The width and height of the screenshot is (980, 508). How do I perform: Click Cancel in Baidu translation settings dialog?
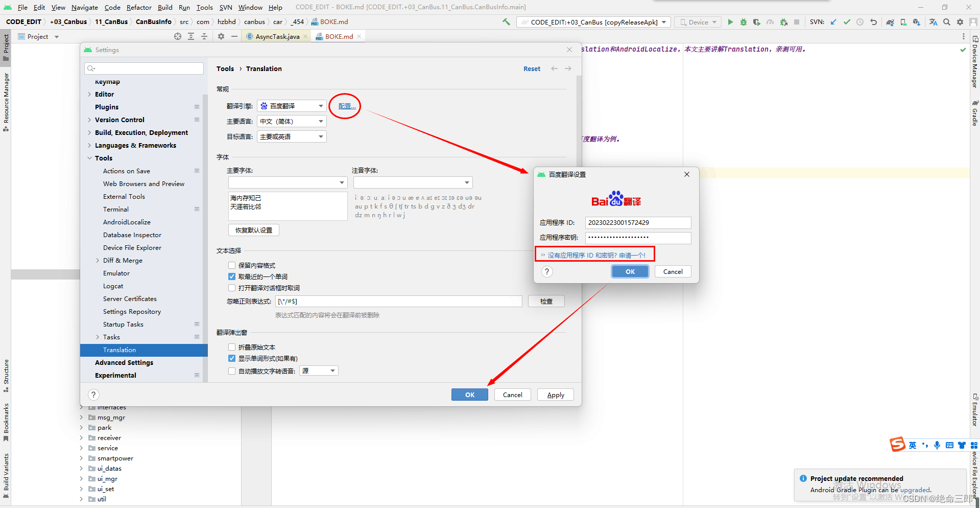[x=673, y=271]
